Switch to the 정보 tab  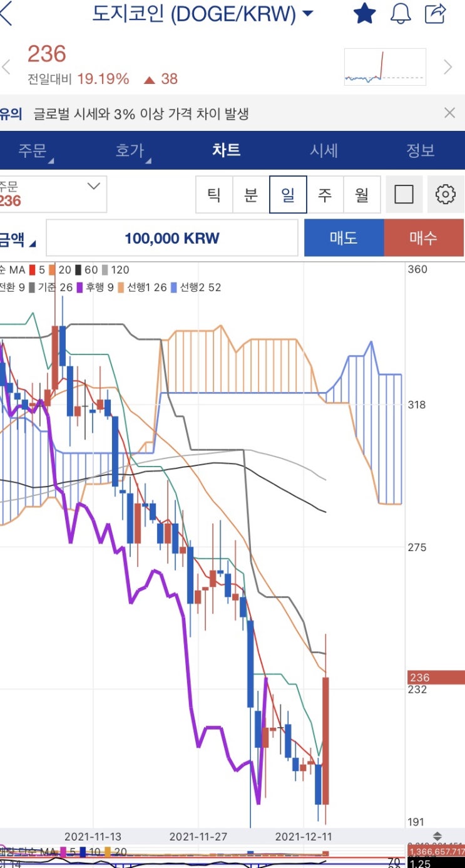[420, 150]
